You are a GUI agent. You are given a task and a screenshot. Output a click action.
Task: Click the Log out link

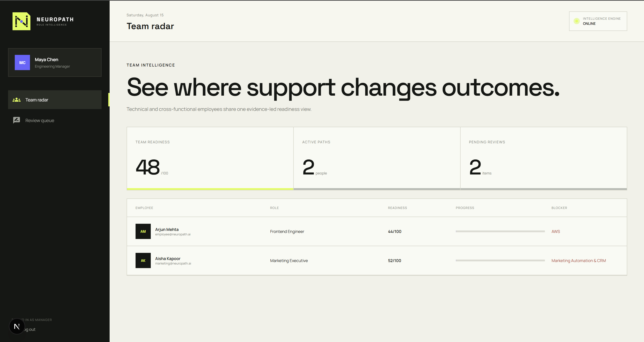30,329
